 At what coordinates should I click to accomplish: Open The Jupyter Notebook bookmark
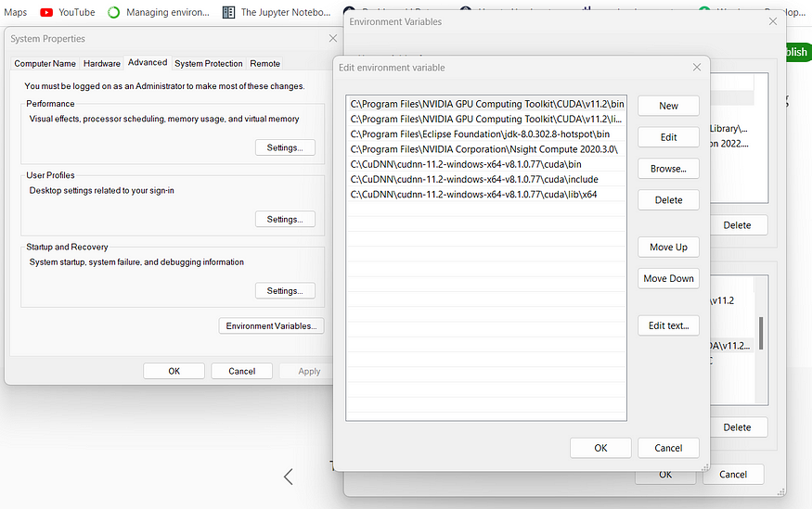pos(277,12)
